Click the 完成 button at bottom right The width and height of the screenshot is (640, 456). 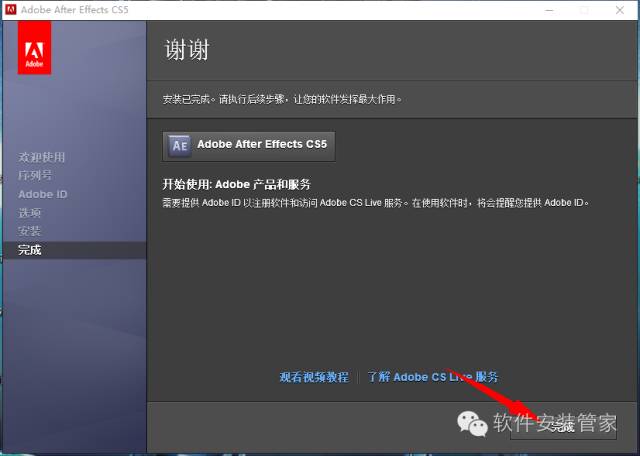click(563, 426)
